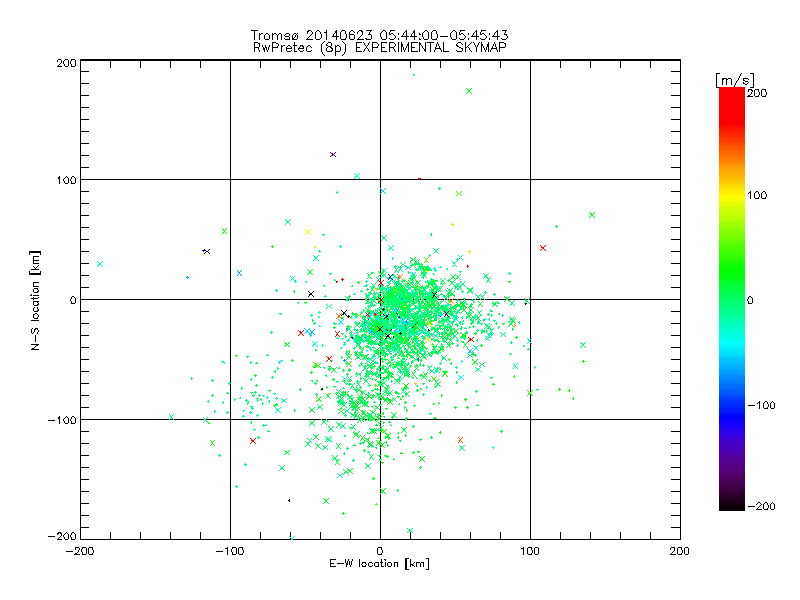Click the 'E-W location [km]' axis label
Image resolution: width=800 pixels, height=600 pixels.
tap(379, 564)
